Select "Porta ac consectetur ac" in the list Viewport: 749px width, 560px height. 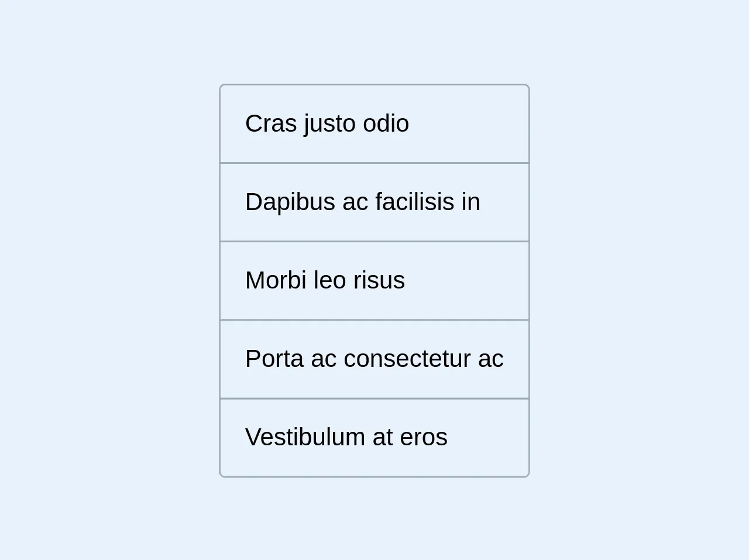(x=374, y=359)
